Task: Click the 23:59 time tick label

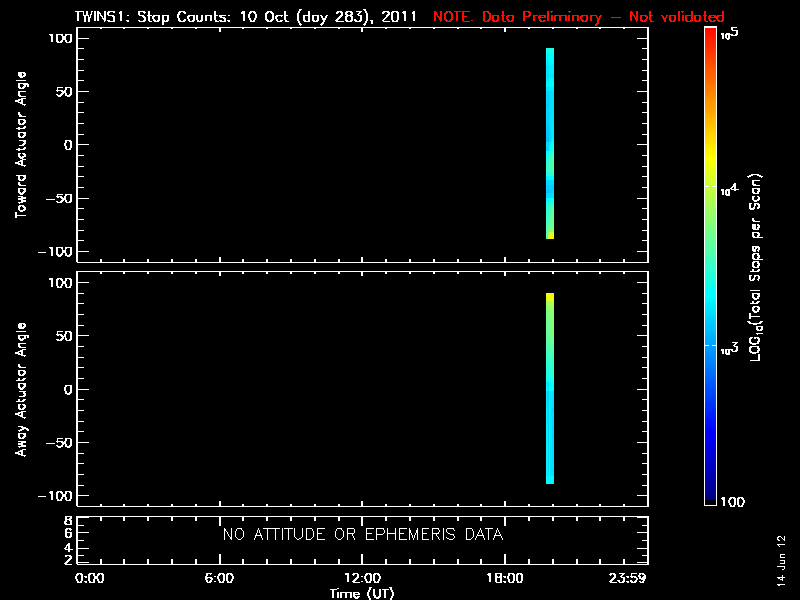Action: [628, 579]
